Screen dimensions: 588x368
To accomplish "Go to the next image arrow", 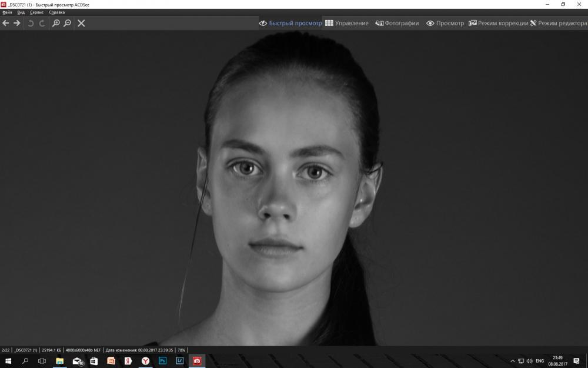I will pos(17,24).
